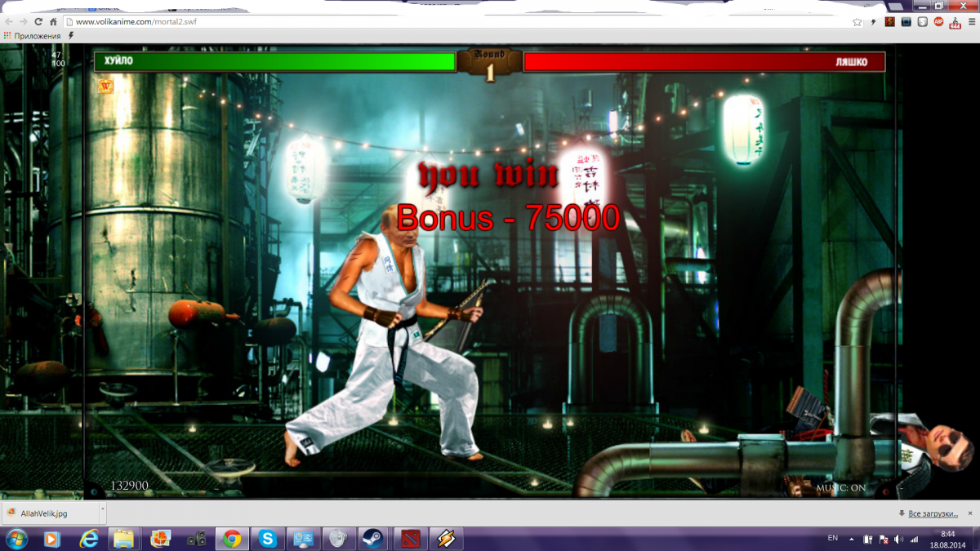Bookmark this page with the star icon
The image size is (980, 551).
click(x=857, y=22)
